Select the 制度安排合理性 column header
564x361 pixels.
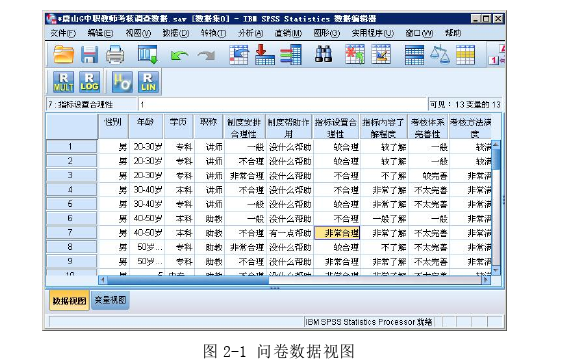click(x=245, y=127)
